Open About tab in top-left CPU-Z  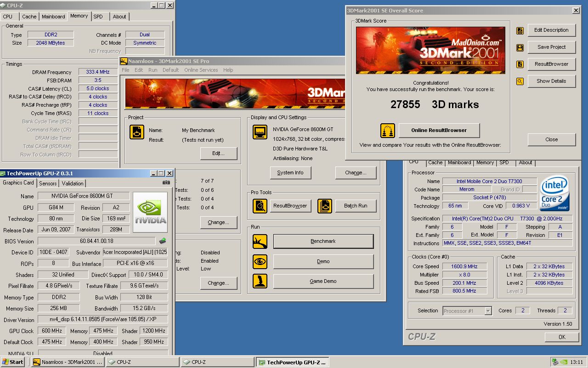tap(119, 17)
